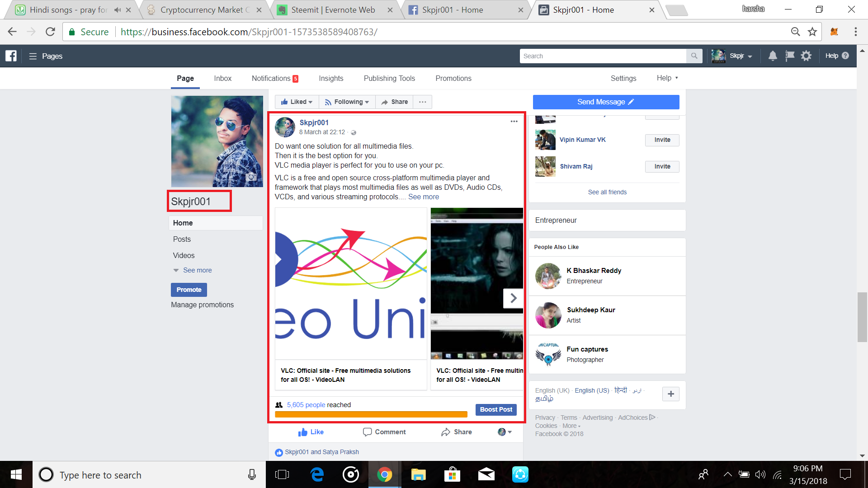Invite Shivam Raj

(662, 167)
